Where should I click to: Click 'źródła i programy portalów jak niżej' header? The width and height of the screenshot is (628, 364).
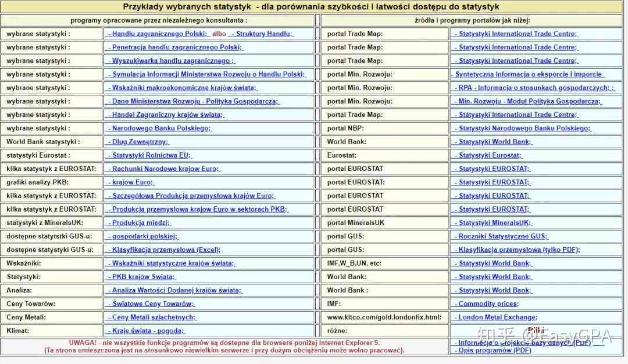point(472,20)
